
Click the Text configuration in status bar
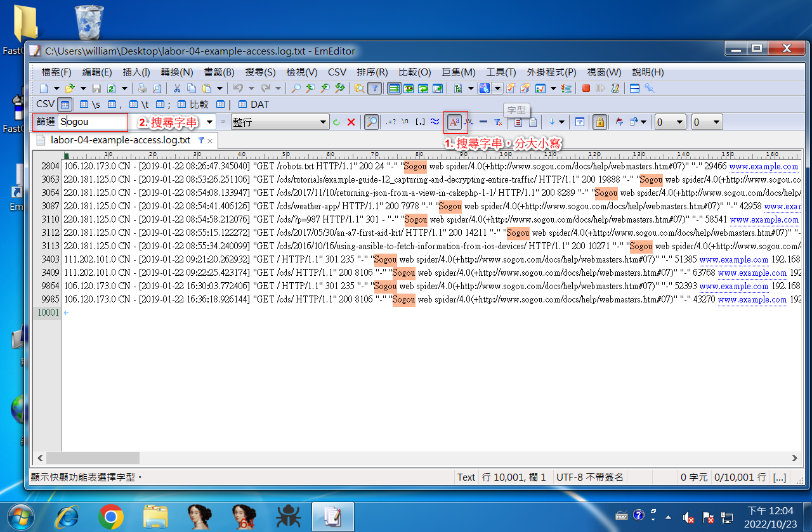tap(466, 477)
